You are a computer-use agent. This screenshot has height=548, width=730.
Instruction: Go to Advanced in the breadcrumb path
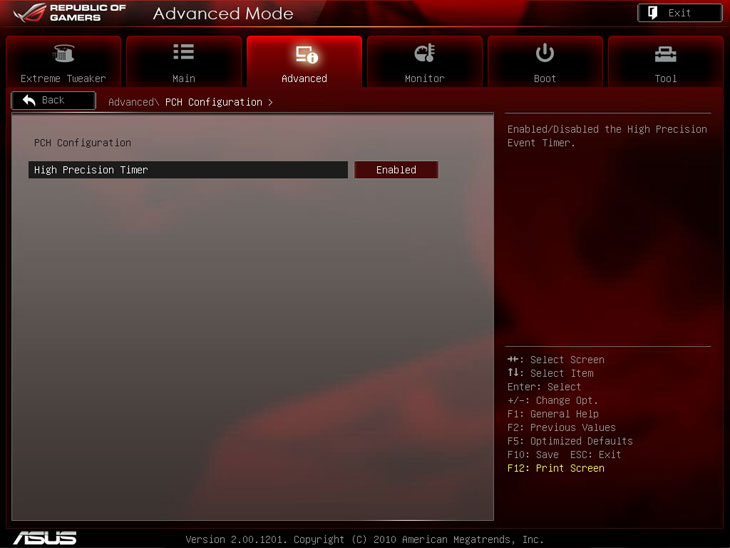coord(131,102)
